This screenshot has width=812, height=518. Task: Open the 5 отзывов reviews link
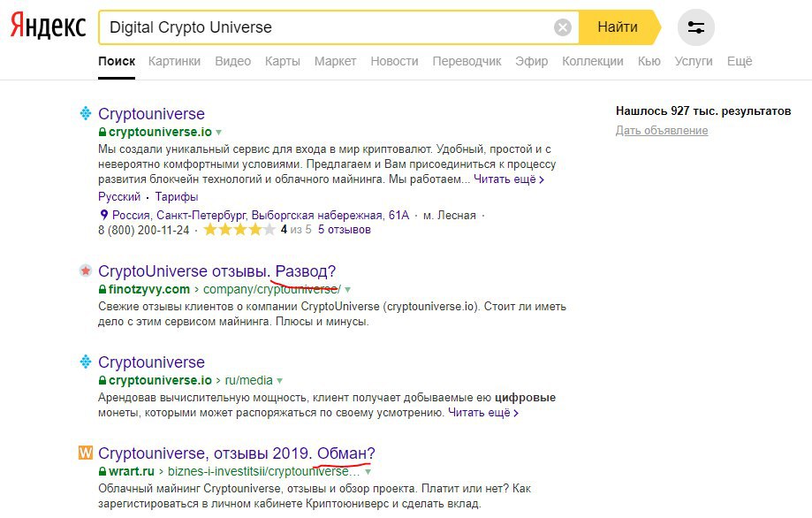344,230
